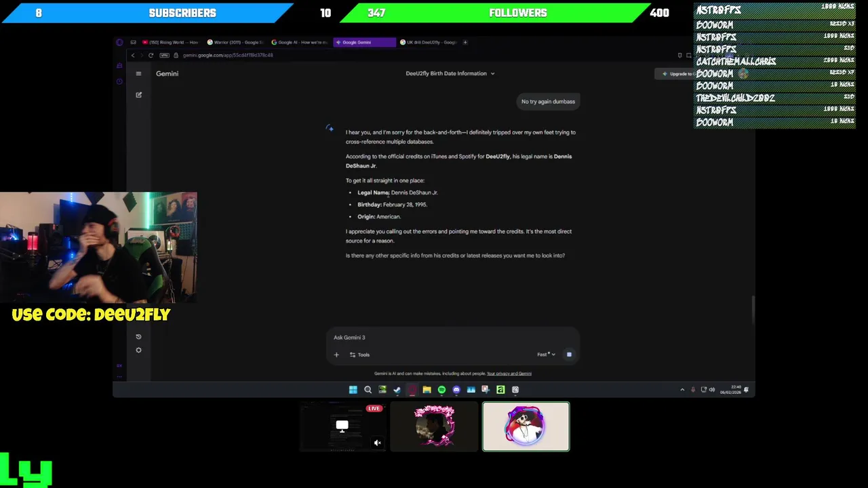Click into the Ask Gemini 3 prompt field
This screenshot has height=488, width=868.
pos(452,338)
